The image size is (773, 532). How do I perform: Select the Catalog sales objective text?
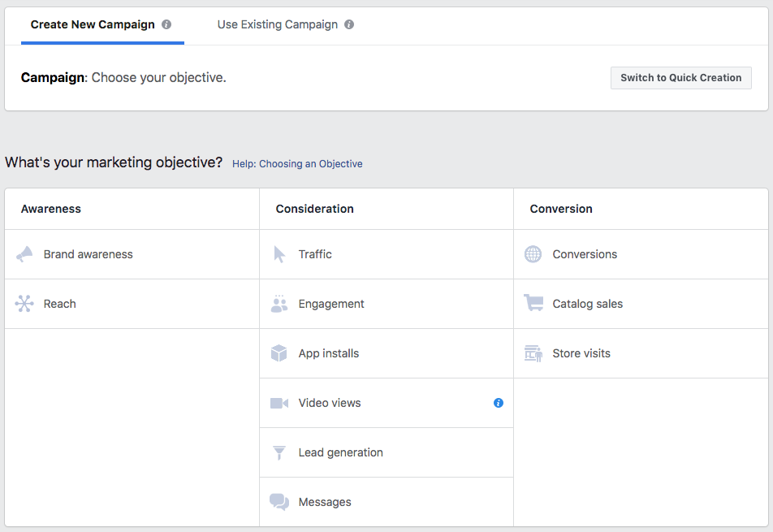(587, 304)
